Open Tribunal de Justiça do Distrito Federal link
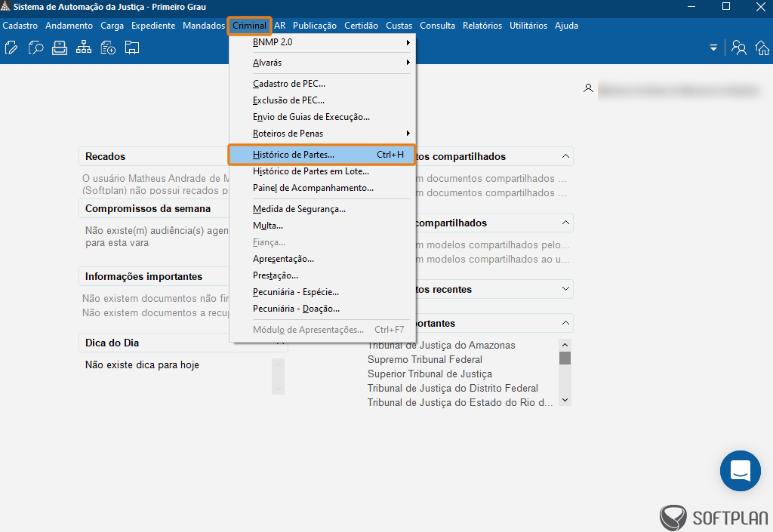773x532 pixels. point(453,388)
